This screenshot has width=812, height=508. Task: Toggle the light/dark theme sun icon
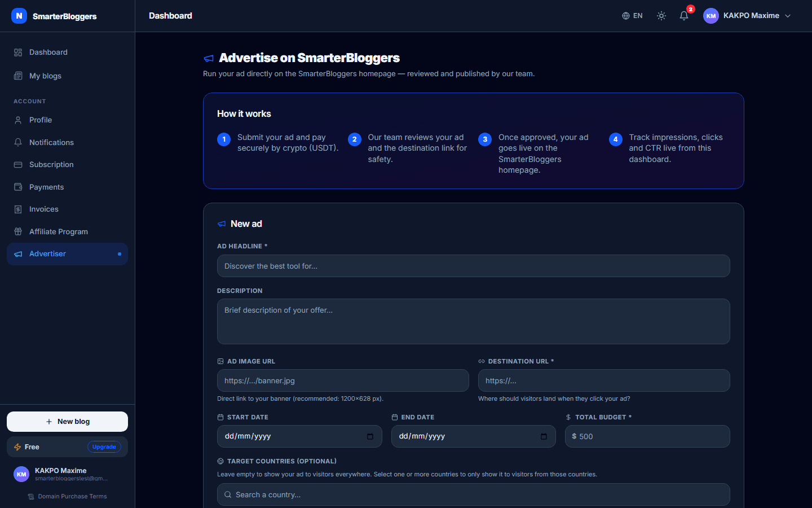point(661,16)
